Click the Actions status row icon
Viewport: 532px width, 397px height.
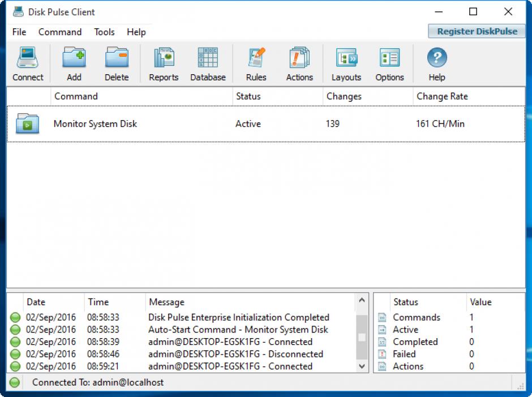383,366
